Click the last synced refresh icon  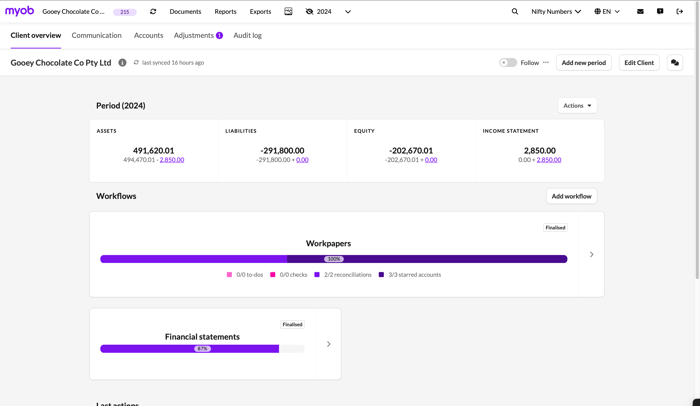136,63
